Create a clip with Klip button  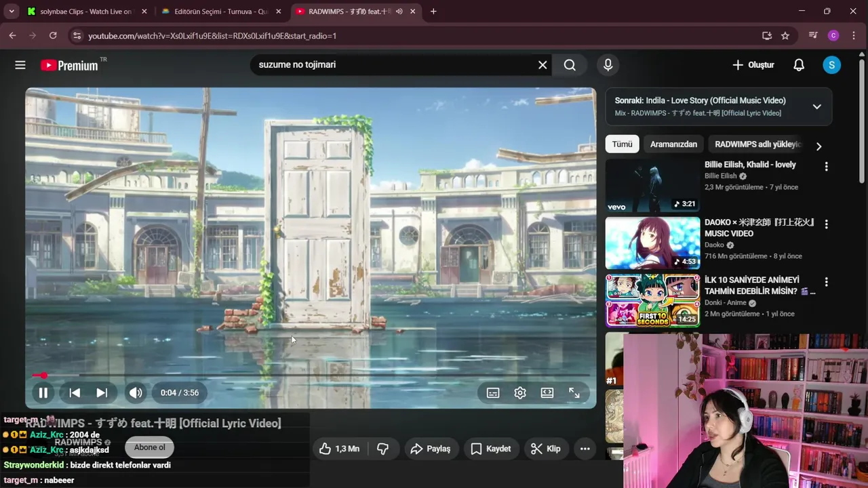pos(545,449)
